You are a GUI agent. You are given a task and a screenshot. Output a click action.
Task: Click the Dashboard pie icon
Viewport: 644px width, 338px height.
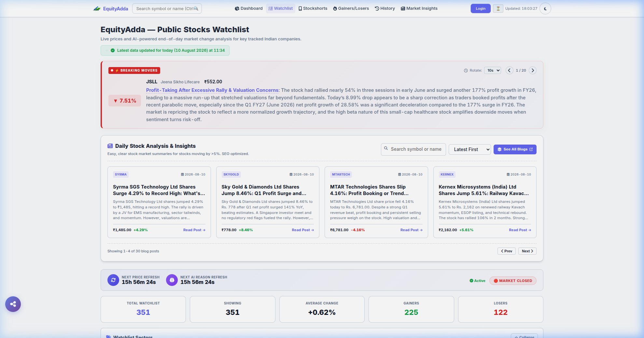(x=237, y=8)
